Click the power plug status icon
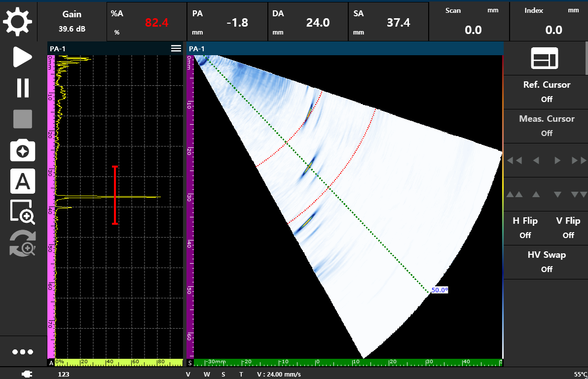 click(x=27, y=374)
